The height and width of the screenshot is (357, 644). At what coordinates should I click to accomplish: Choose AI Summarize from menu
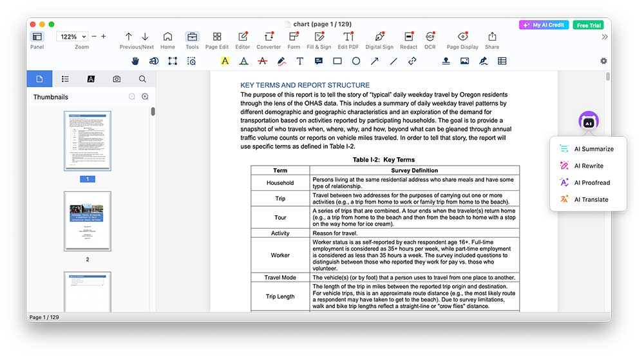pos(588,149)
